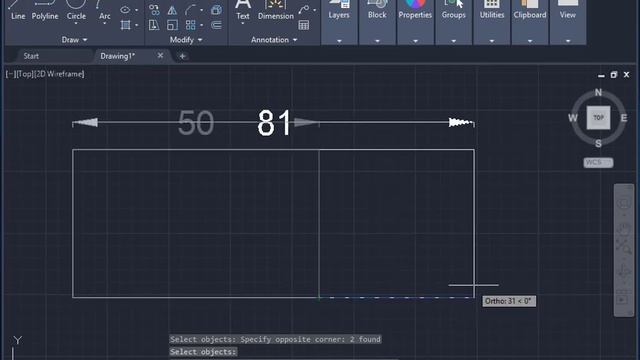Expand the Clipboard panel arrow
The width and height of the screenshot is (640, 360).
(x=530, y=41)
